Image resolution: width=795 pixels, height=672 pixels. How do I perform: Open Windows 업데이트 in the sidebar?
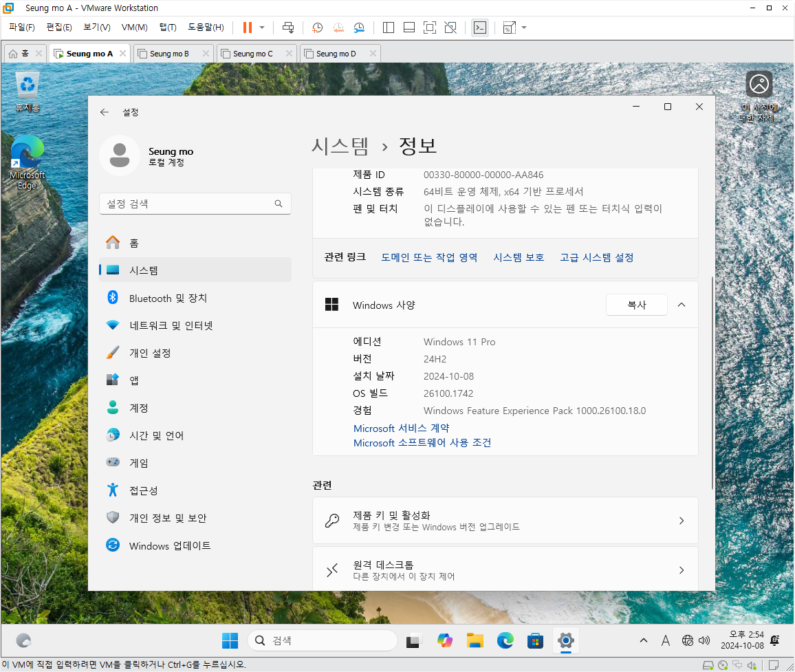pyautogui.click(x=195, y=545)
